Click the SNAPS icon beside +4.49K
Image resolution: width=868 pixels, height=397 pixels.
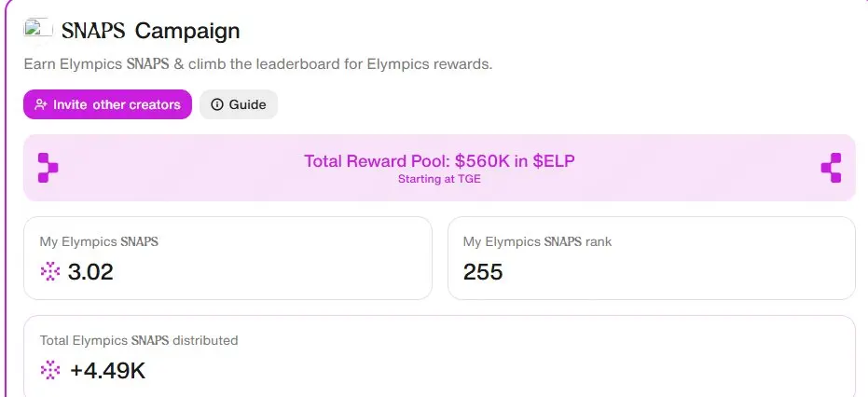[50, 370]
